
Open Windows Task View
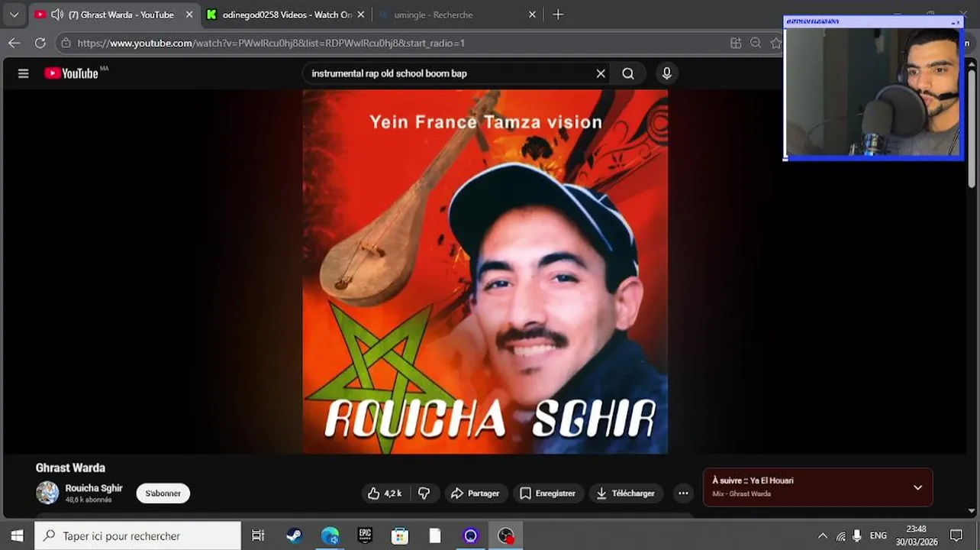258,535
